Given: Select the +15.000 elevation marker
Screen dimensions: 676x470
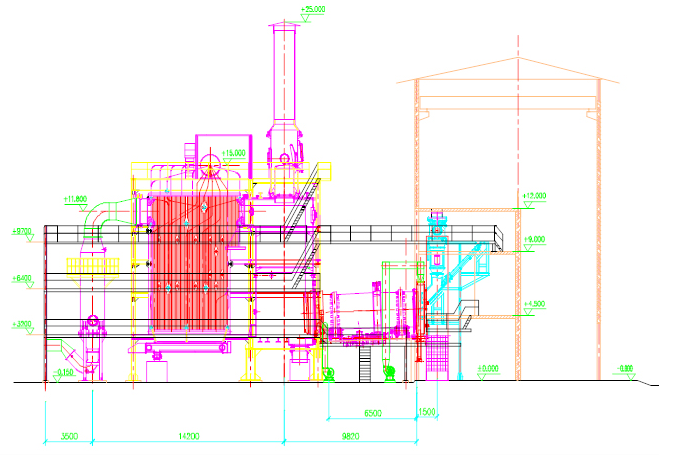Looking at the screenshot, I should [x=232, y=152].
